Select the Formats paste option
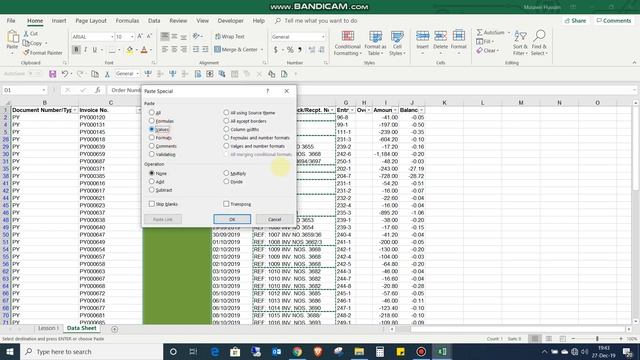 152,138
